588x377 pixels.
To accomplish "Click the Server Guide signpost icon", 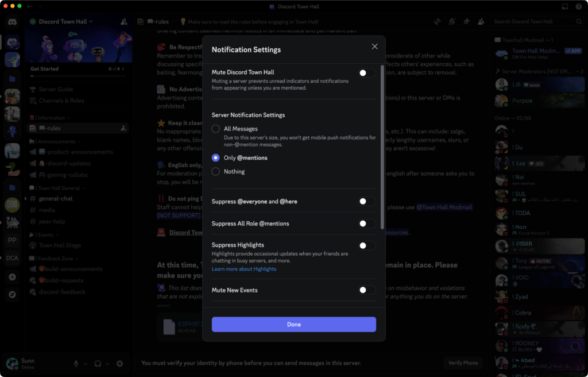I will [x=33, y=90].
